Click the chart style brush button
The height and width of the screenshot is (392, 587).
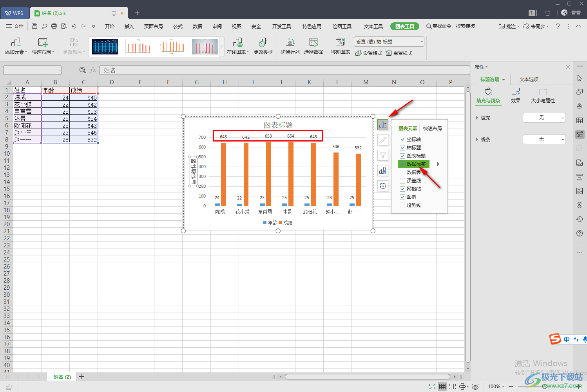[383, 140]
